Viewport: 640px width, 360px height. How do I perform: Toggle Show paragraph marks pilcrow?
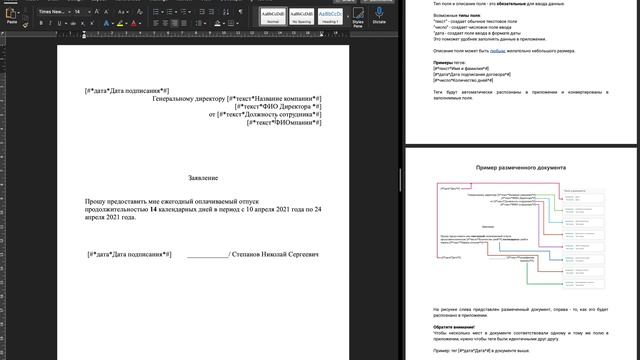pyautogui.click(x=240, y=12)
